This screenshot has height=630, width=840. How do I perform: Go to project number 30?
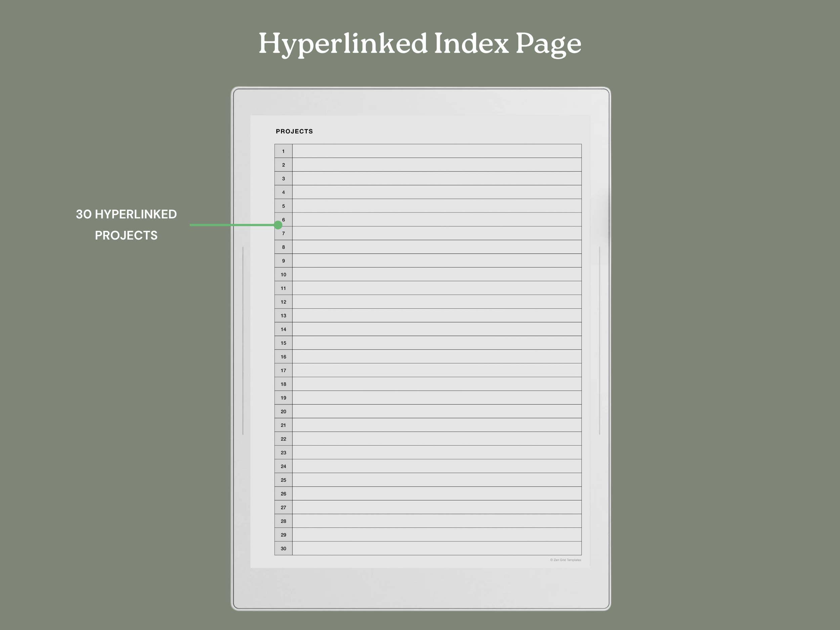[x=283, y=548]
